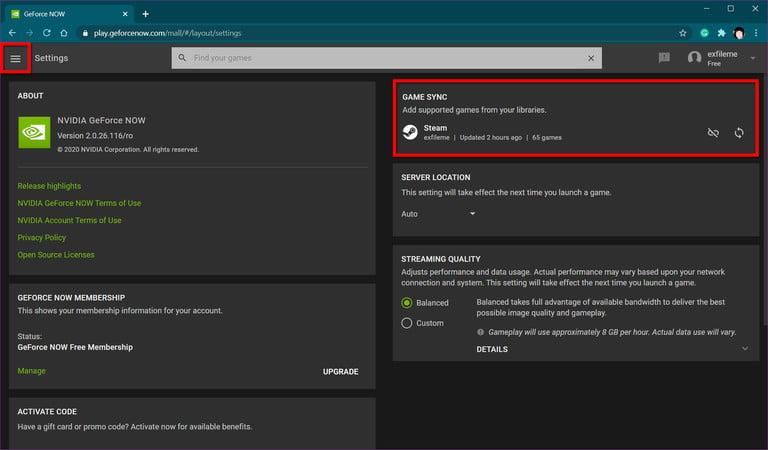Go back in the browser
Image resolution: width=768 pixels, height=450 pixels.
coord(12,33)
